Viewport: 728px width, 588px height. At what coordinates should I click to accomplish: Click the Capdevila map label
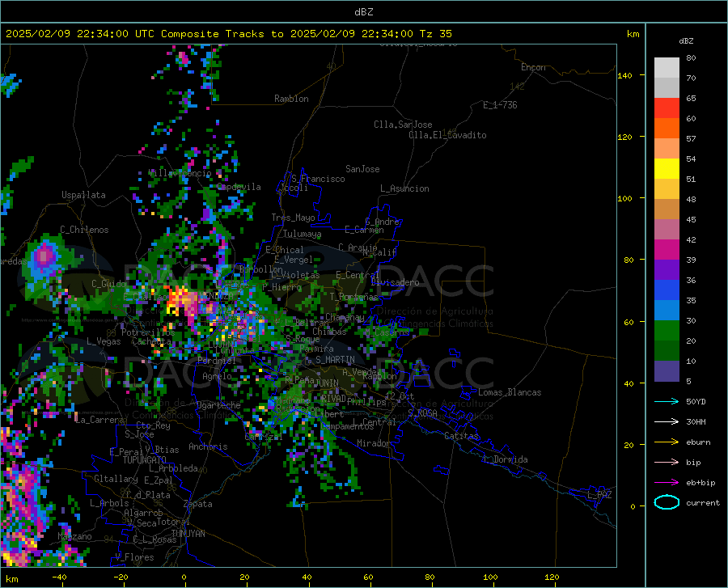[239, 187]
